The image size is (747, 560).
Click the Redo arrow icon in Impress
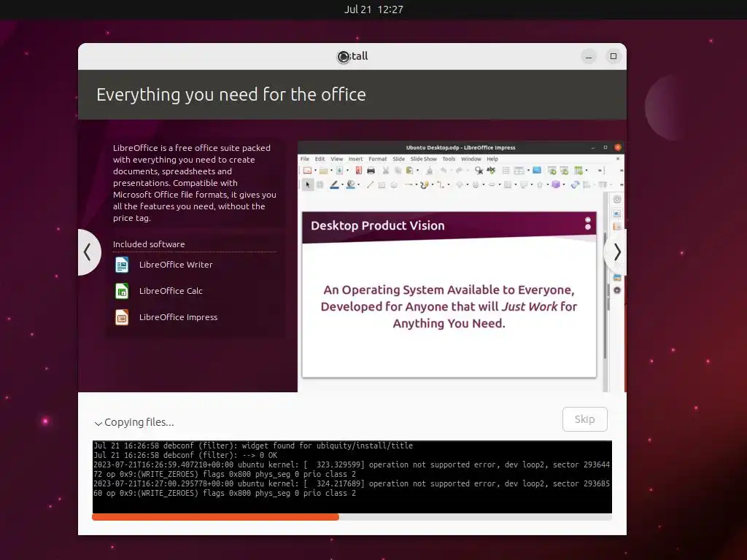pyautogui.click(x=460, y=171)
